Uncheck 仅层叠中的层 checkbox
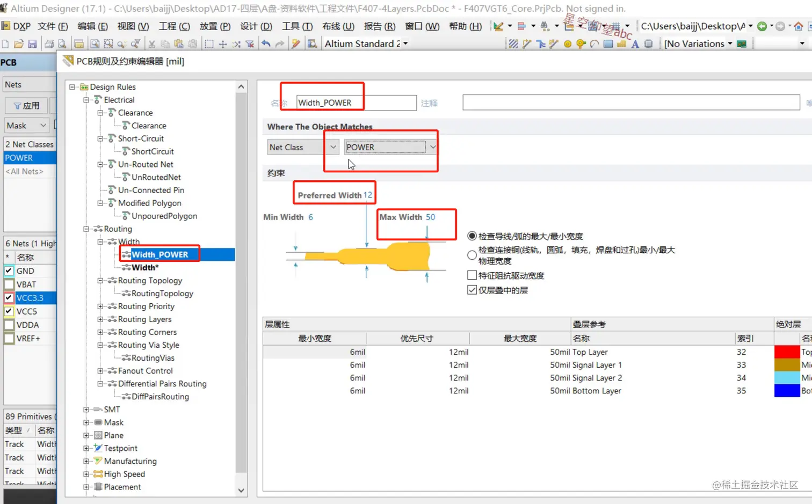 [x=472, y=290]
